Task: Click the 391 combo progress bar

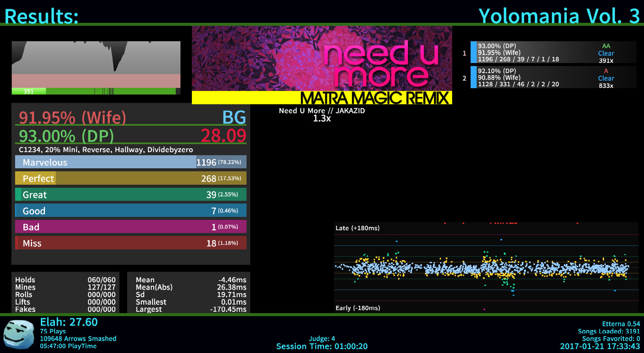Action: pos(96,91)
